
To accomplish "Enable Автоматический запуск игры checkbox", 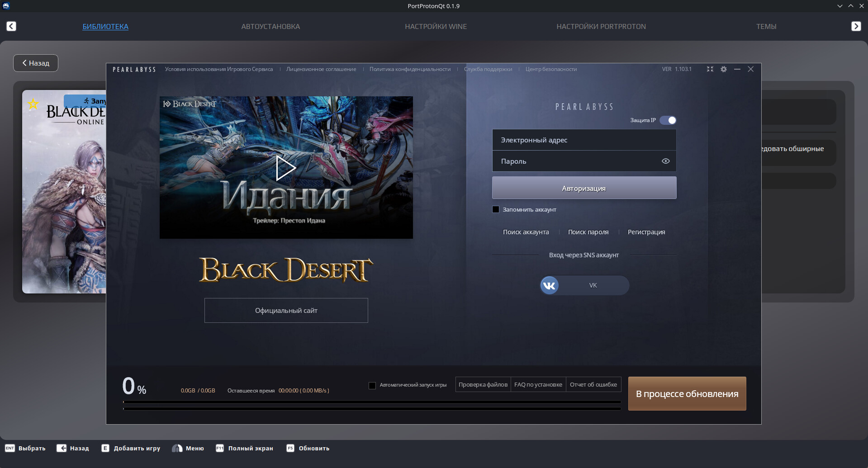I will (372, 385).
